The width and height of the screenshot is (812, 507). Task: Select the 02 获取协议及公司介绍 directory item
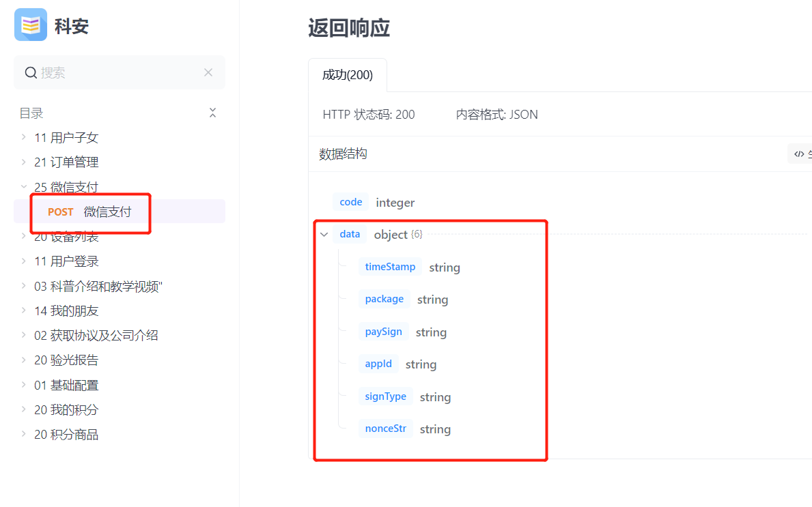point(96,336)
